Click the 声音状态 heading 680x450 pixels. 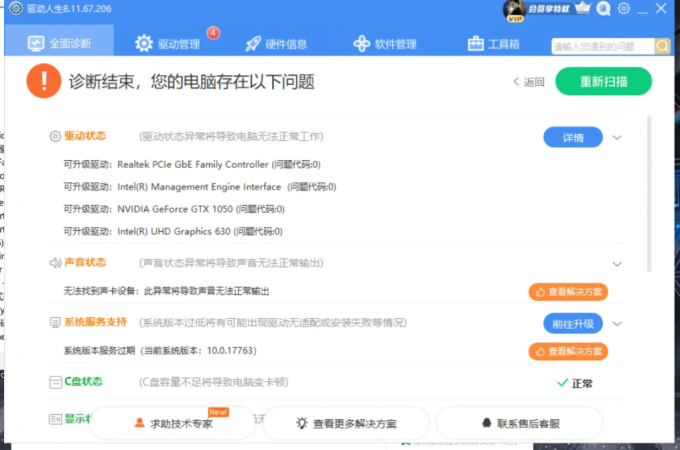click(85, 262)
